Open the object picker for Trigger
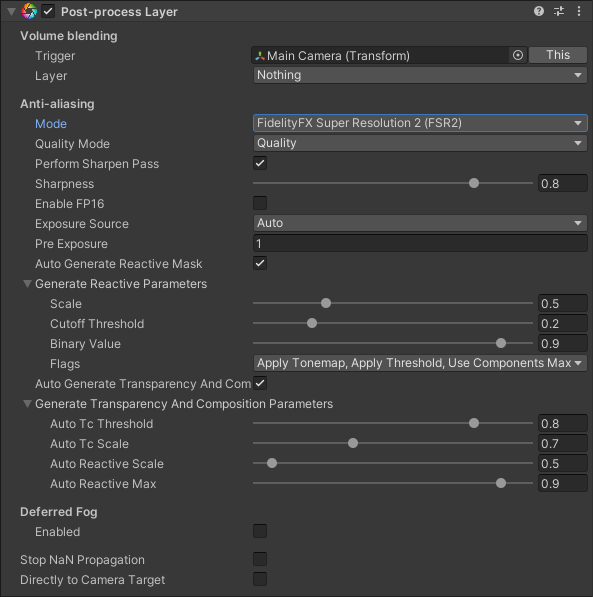The height and width of the screenshot is (597, 593). coord(518,55)
